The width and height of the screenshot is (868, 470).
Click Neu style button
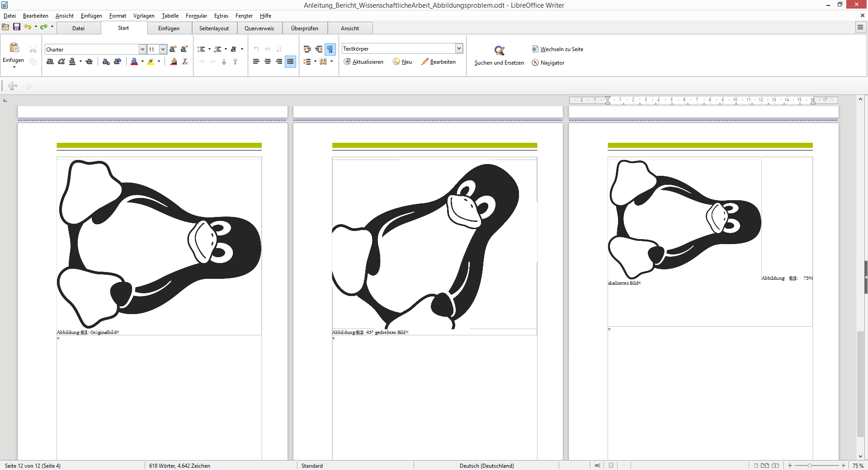click(402, 62)
